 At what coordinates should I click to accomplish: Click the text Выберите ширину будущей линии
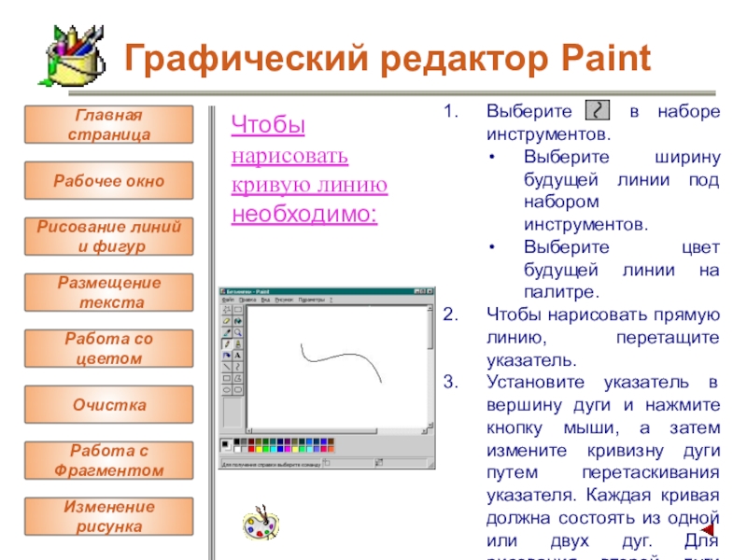coord(622,169)
